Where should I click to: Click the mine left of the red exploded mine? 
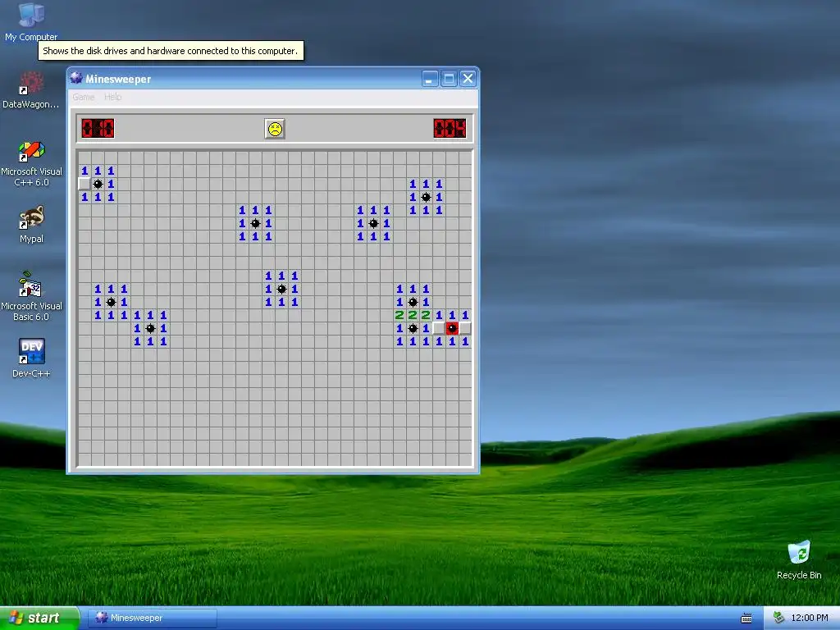pyautogui.click(x=413, y=328)
